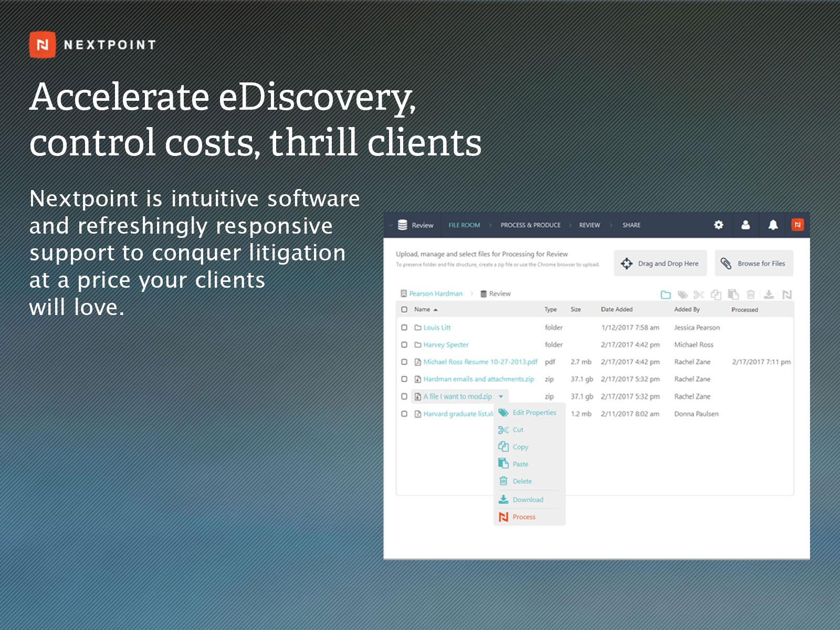Image resolution: width=840 pixels, height=630 pixels.
Task: Open the Pearson Hardman breadcrumb link
Action: pyautogui.click(x=436, y=293)
